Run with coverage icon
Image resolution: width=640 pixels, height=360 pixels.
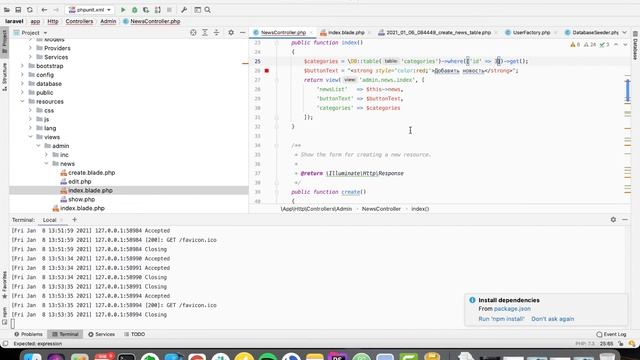point(146,10)
